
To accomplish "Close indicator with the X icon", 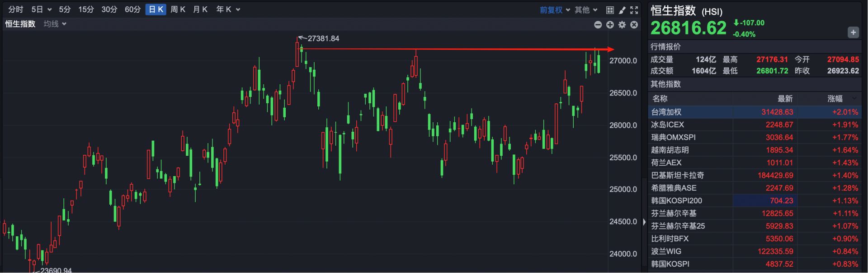I will click(x=634, y=25).
